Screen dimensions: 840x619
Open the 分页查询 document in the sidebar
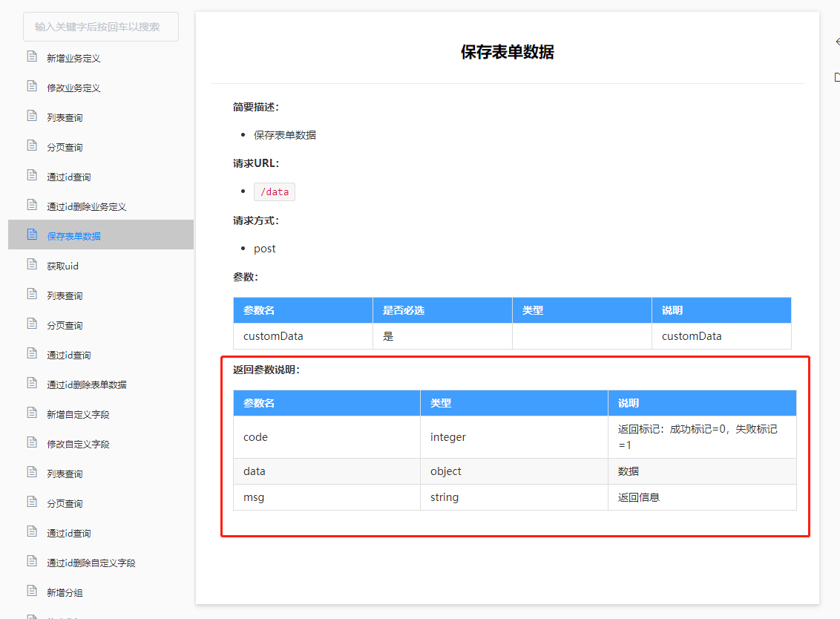(x=74, y=146)
